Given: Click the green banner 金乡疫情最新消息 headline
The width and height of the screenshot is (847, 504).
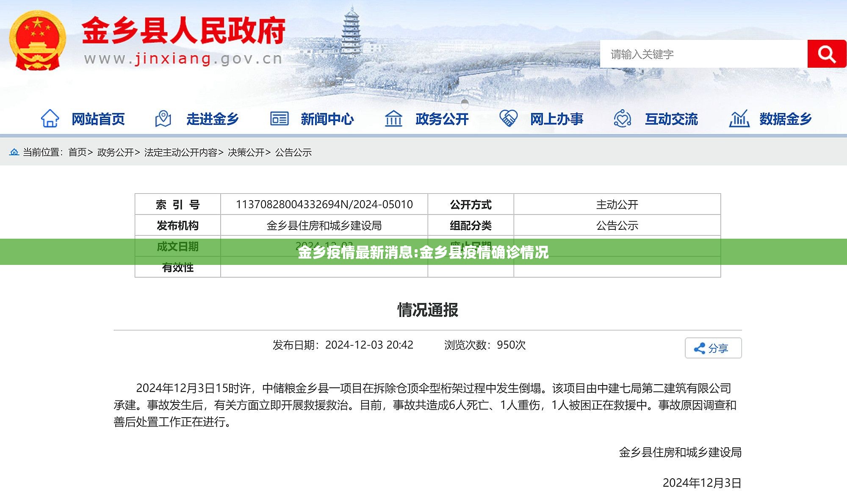Looking at the screenshot, I should coord(423,252).
